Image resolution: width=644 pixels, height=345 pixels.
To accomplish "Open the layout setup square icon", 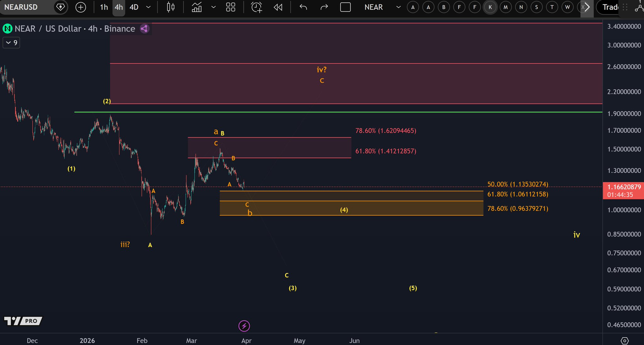I will coord(345,7).
